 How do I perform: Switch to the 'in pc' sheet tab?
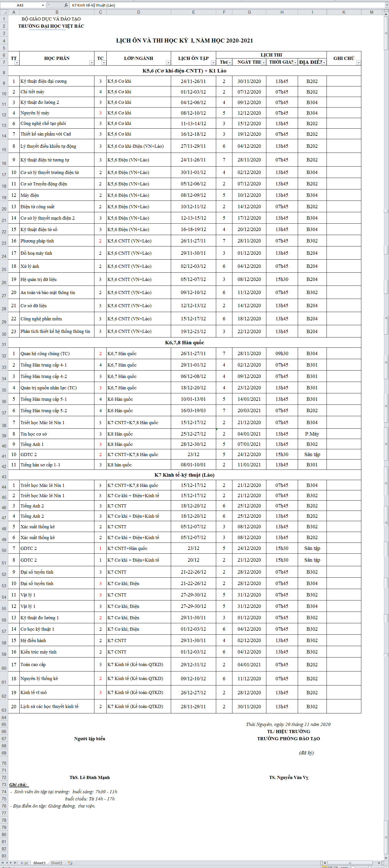coord(24,863)
